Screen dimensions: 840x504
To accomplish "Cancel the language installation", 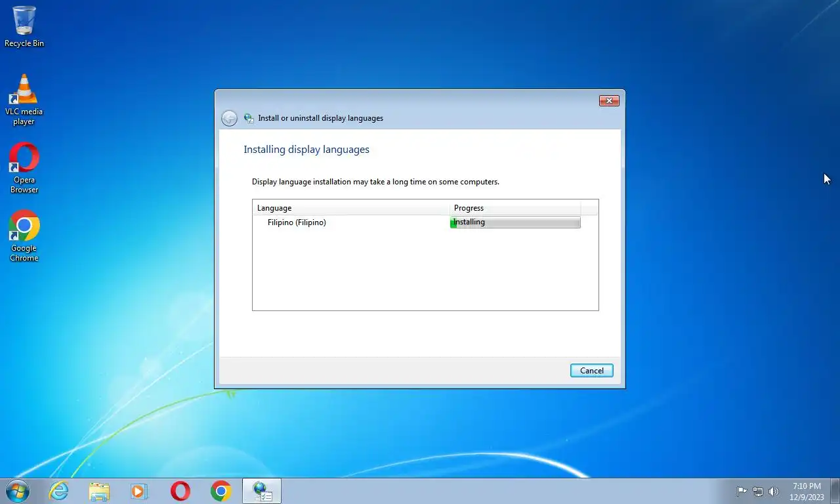I will (591, 371).
